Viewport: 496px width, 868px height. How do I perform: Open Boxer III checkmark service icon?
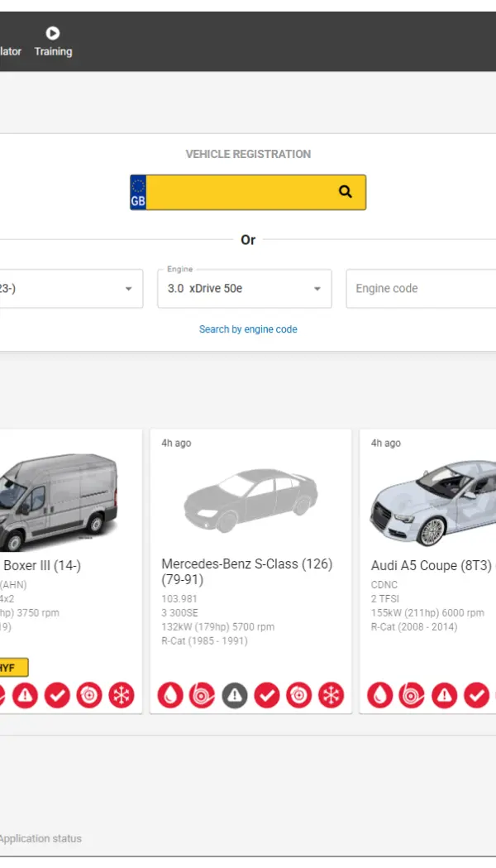coord(58,695)
